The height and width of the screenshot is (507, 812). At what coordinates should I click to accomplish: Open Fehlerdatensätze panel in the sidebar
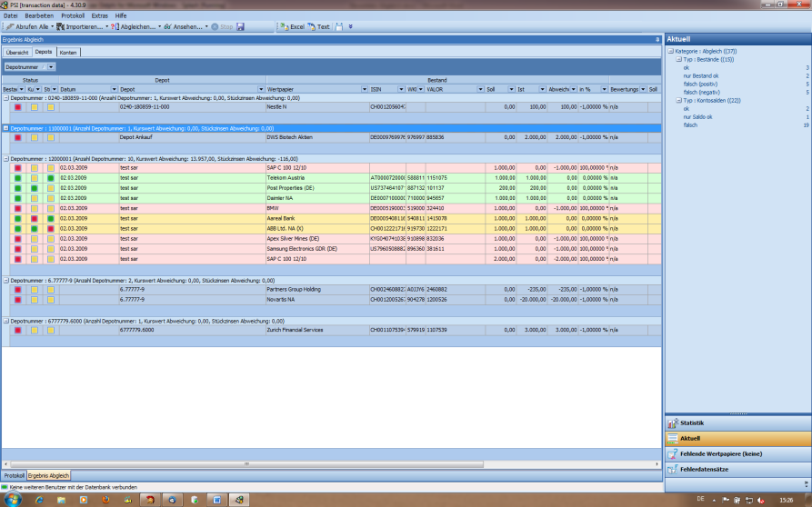705,469
